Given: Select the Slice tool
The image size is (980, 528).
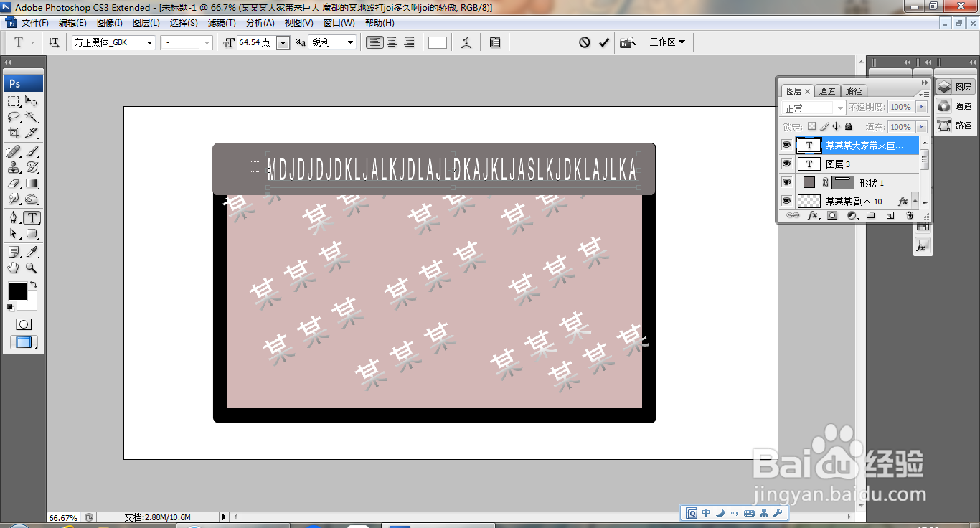Looking at the screenshot, I should (x=32, y=133).
